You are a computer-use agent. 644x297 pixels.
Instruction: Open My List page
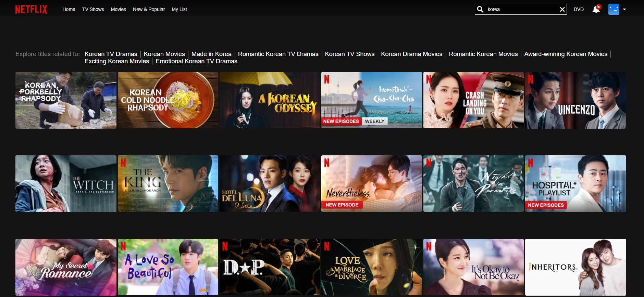(179, 9)
